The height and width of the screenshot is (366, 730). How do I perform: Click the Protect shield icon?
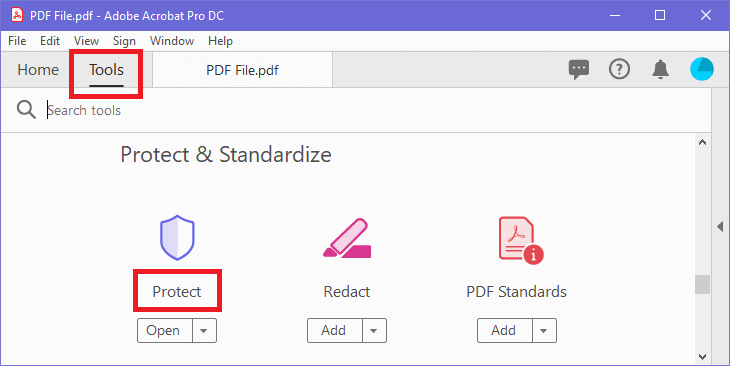[x=177, y=237]
